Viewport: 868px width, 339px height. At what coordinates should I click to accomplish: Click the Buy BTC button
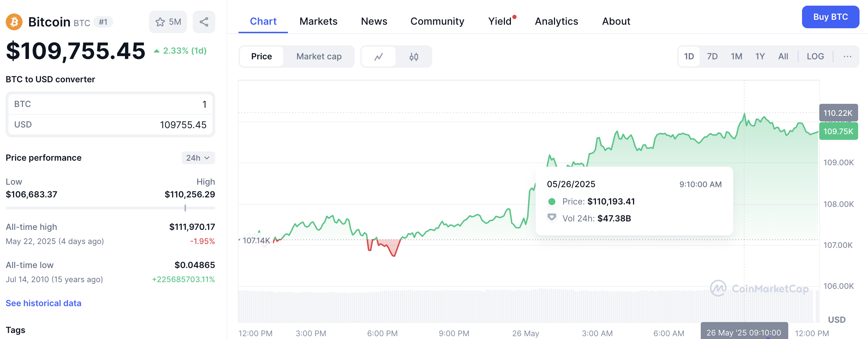pyautogui.click(x=831, y=17)
